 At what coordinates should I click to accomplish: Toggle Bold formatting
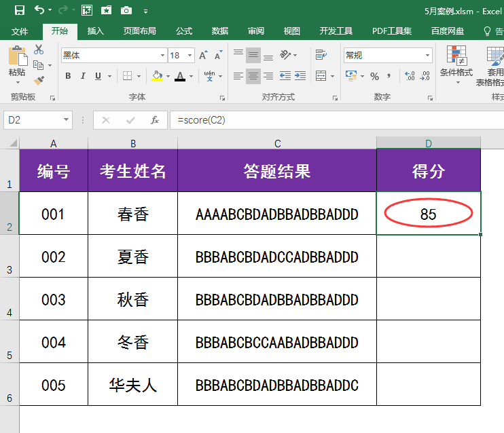pyautogui.click(x=68, y=76)
